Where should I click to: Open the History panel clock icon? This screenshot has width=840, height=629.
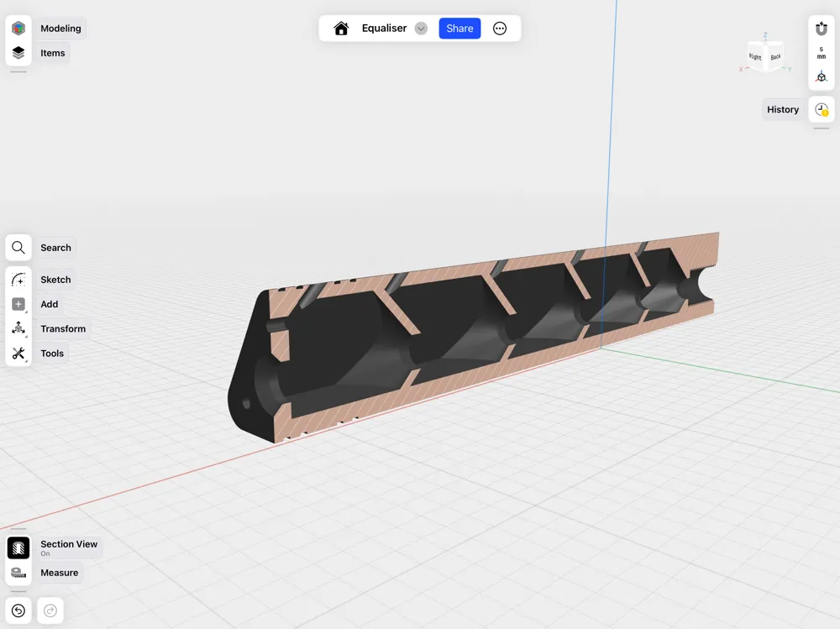822,109
